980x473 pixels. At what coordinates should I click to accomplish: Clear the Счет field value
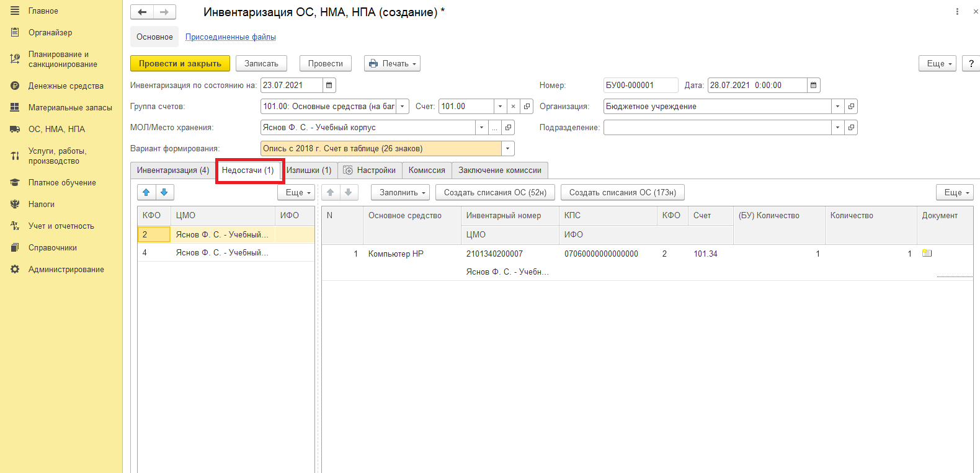click(513, 107)
